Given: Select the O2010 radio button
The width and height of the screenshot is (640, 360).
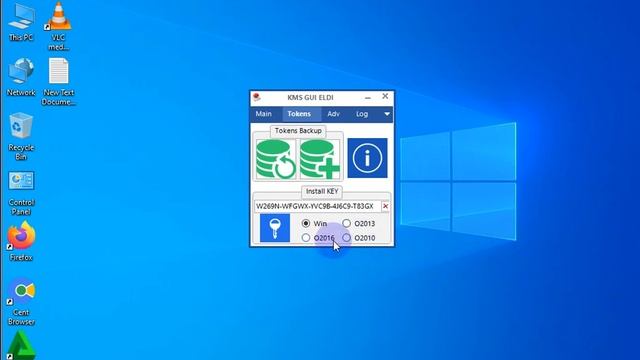Looking at the screenshot, I should pyautogui.click(x=347, y=238).
